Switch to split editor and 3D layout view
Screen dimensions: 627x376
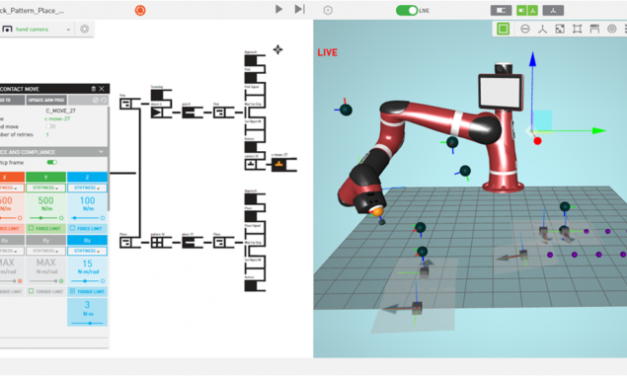[527, 10]
